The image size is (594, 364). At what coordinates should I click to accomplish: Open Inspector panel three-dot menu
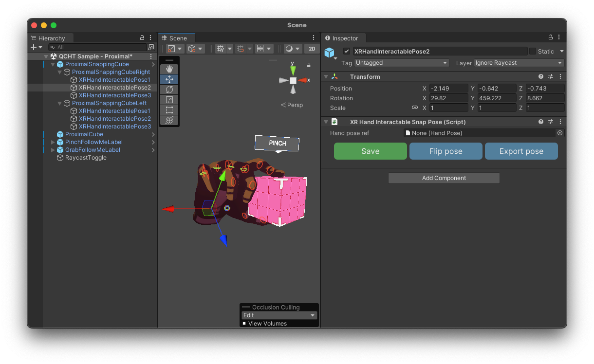point(559,37)
